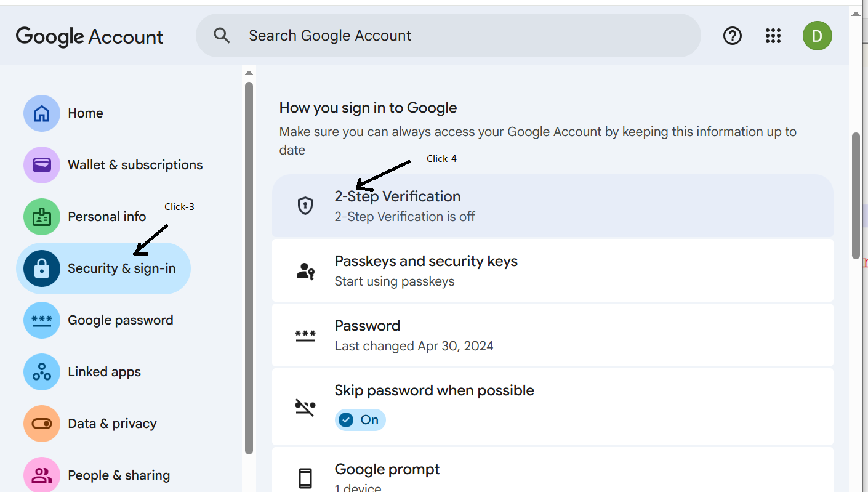This screenshot has width=868, height=492.
Task: Click the sidebar scrollbar up arrow
Action: pyautogui.click(x=249, y=73)
